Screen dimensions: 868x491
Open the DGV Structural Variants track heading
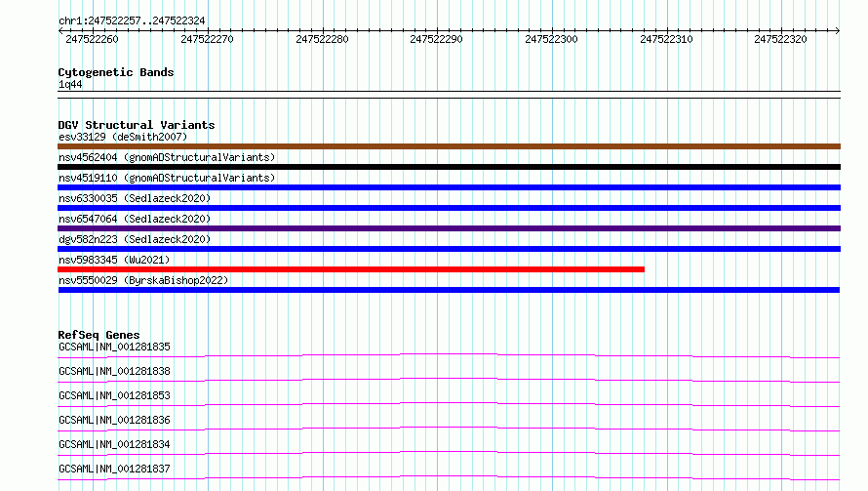(137, 125)
